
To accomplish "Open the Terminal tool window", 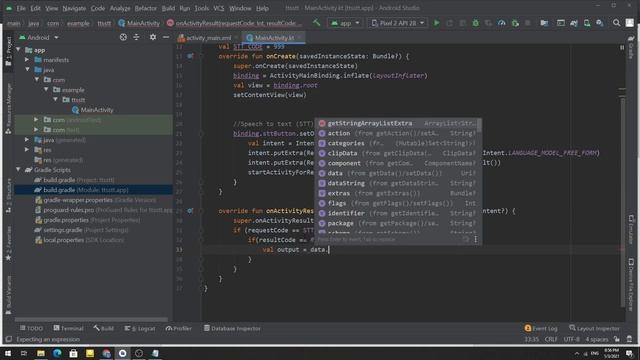I will click(x=68, y=328).
